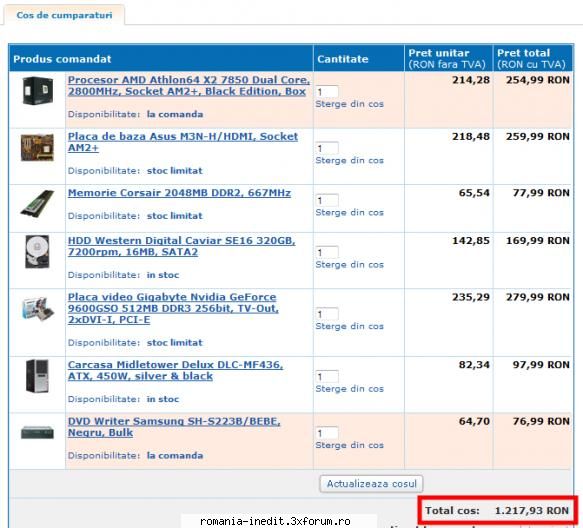Click the Samsung DVD writer thumbnail
The width and height of the screenshot is (583, 528).
point(37,432)
